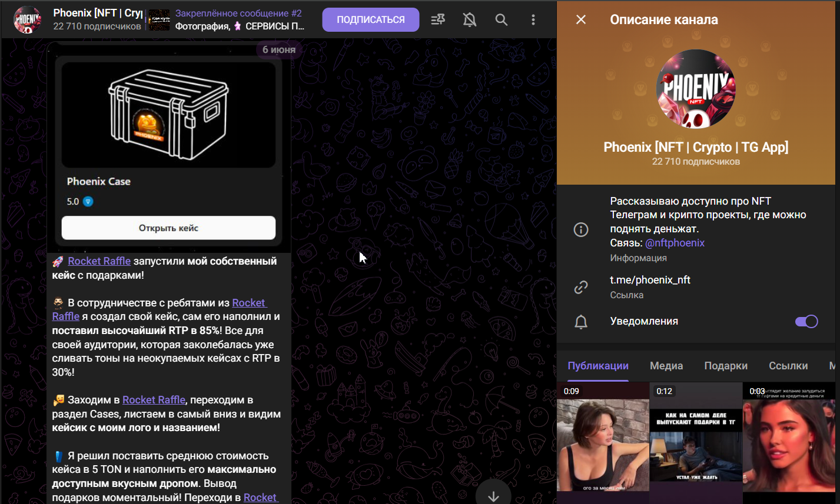
Task: Click the 'Ссылка' caption under t.me link
Action: click(627, 295)
